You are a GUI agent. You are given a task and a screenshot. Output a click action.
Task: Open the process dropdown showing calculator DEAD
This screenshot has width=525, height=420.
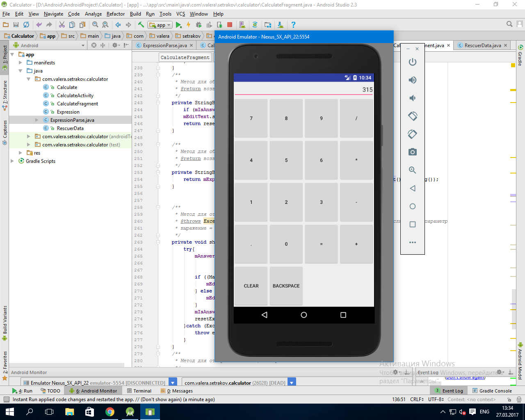point(292,383)
